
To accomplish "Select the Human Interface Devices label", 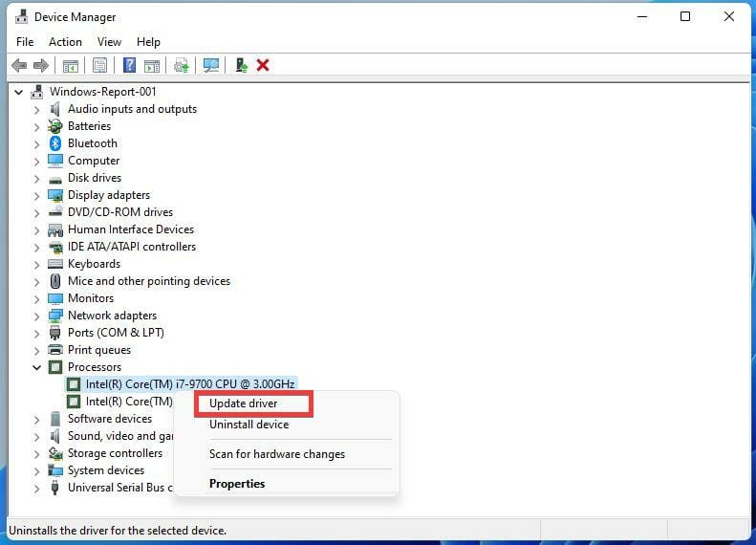I will (131, 229).
